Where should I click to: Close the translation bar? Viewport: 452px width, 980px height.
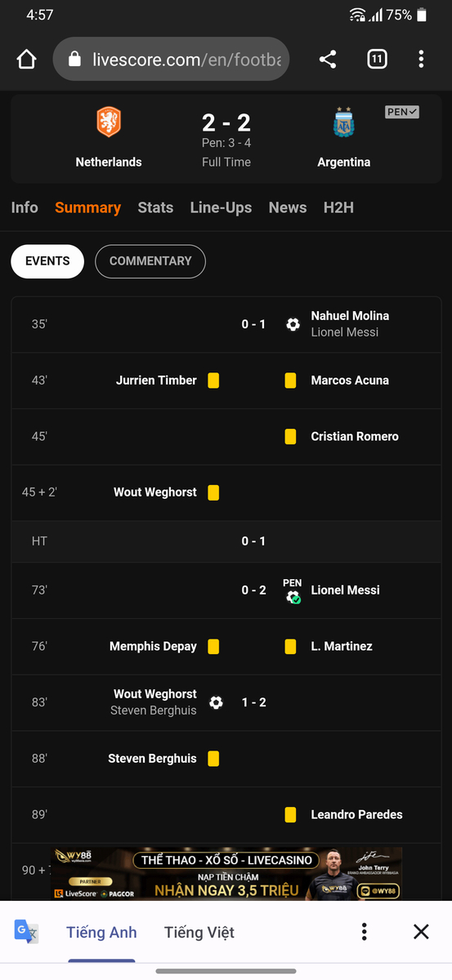421,932
